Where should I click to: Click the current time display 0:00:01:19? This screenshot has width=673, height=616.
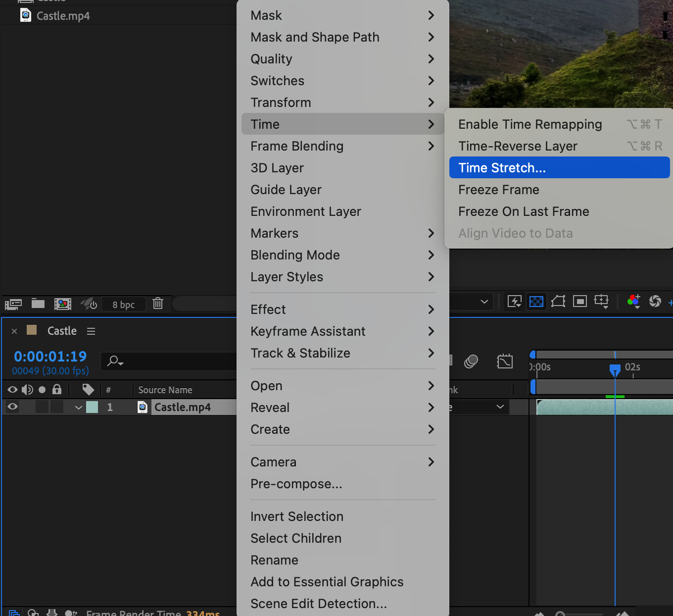pyautogui.click(x=50, y=357)
